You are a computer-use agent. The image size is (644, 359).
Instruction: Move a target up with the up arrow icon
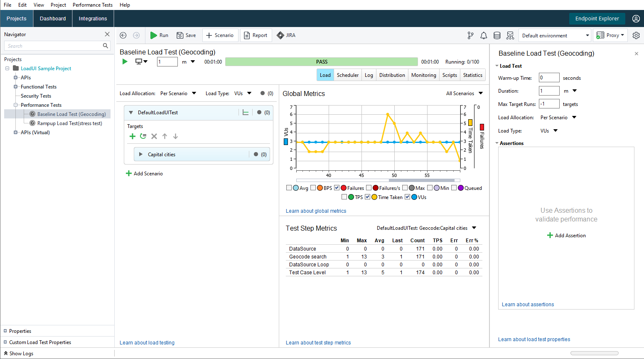165,136
